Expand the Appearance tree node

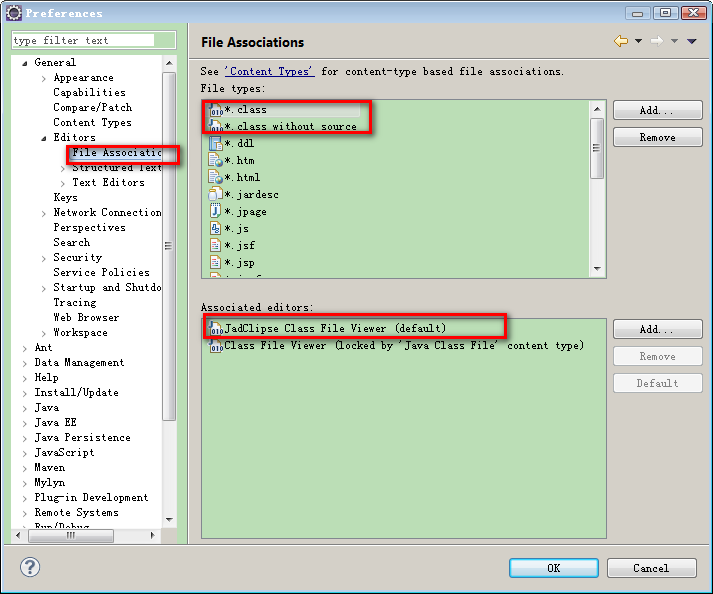[x=44, y=79]
